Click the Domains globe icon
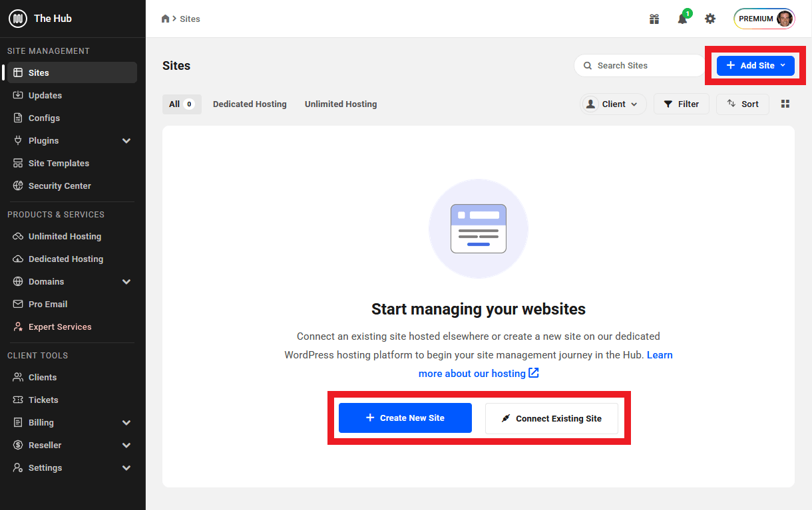Image resolution: width=812 pixels, height=510 pixels. click(18, 281)
